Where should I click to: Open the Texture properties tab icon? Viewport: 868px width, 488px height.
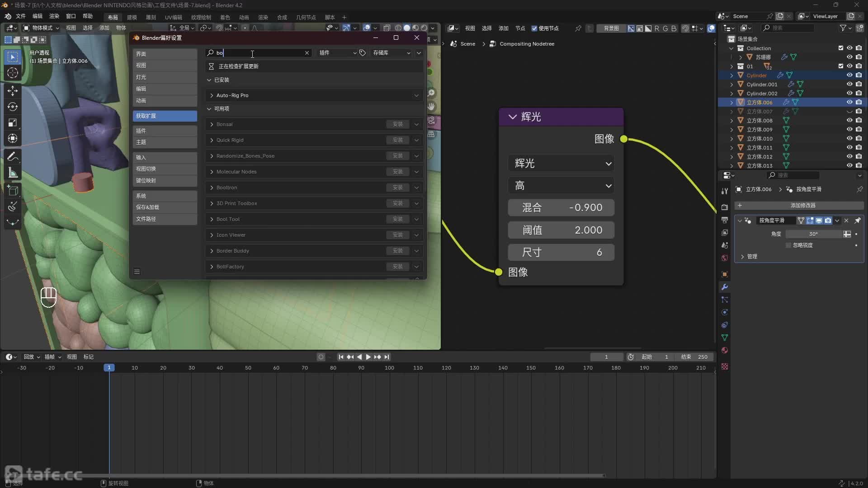click(x=725, y=366)
